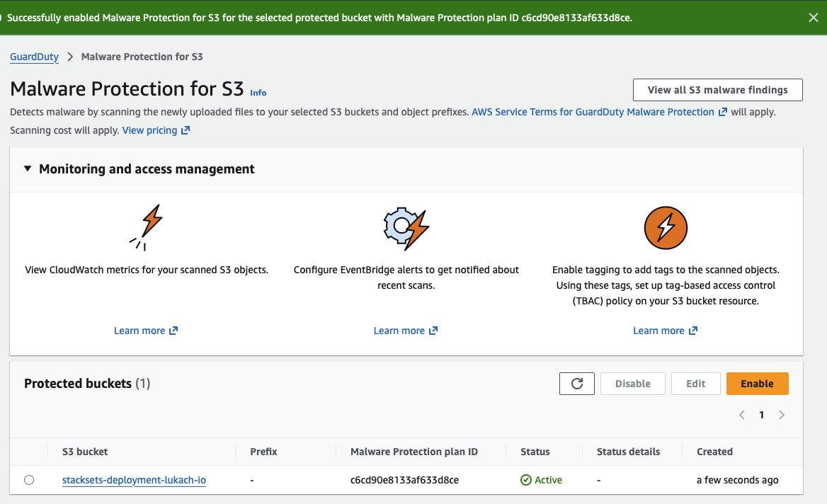Click the green Active status checkmark icon

tap(526, 480)
